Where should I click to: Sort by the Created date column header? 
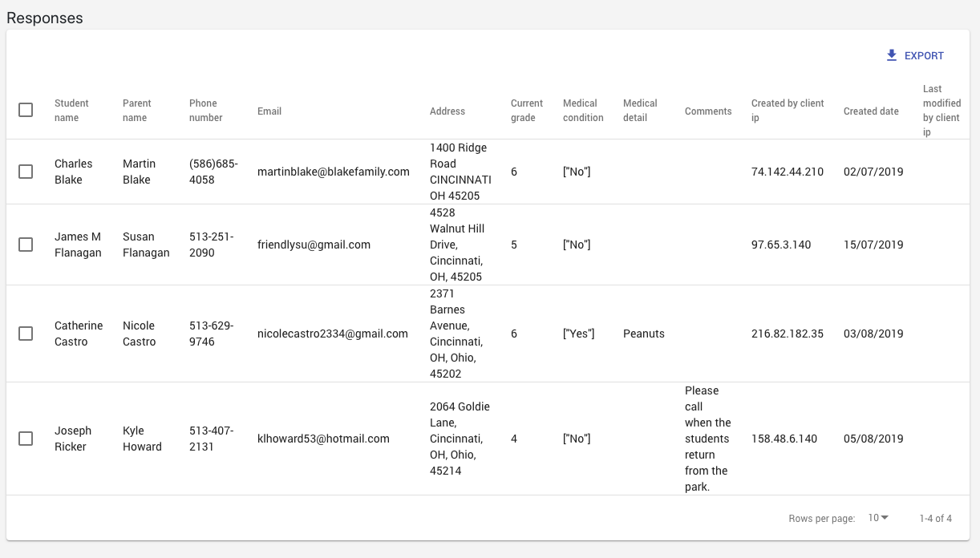point(871,111)
